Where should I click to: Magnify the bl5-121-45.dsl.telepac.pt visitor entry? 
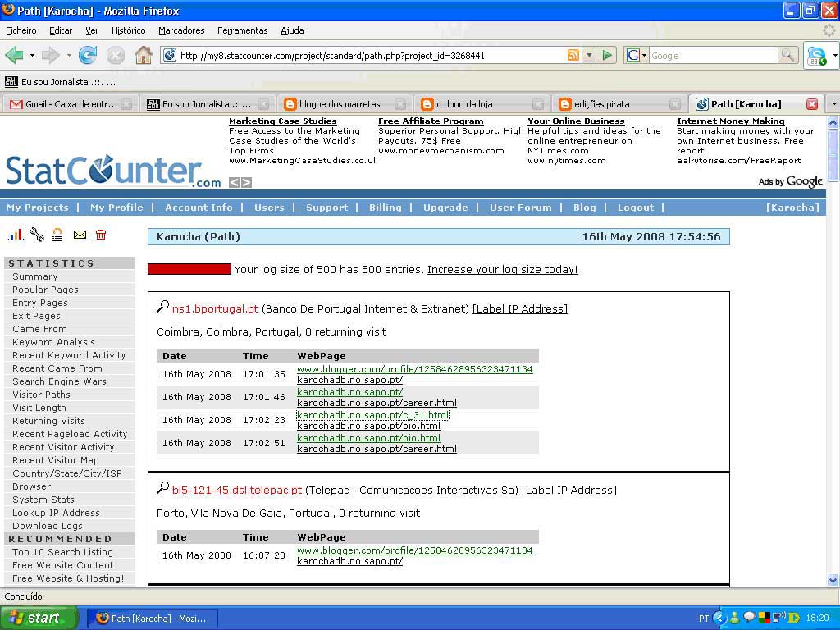click(162, 488)
